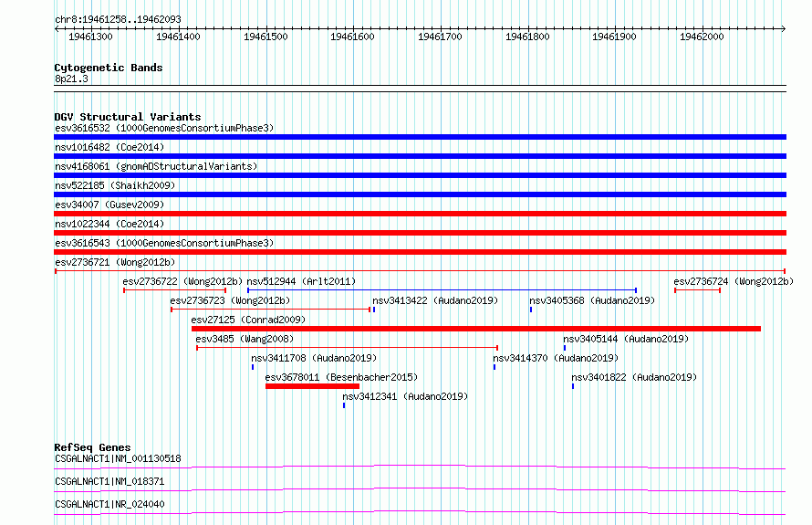This screenshot has height=525, width=812.
Task: Click ruler position 19461500
Action: 265,37
